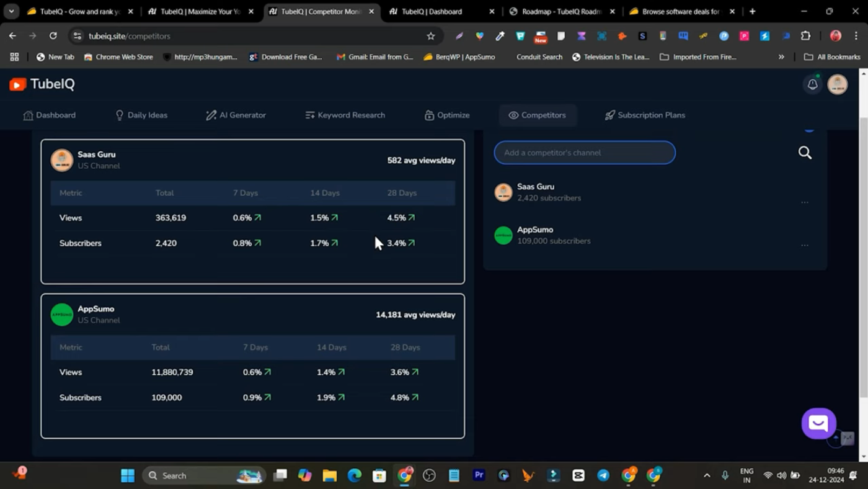Click the browser back button
868x489 pixels.
click(x=12, y=36)
